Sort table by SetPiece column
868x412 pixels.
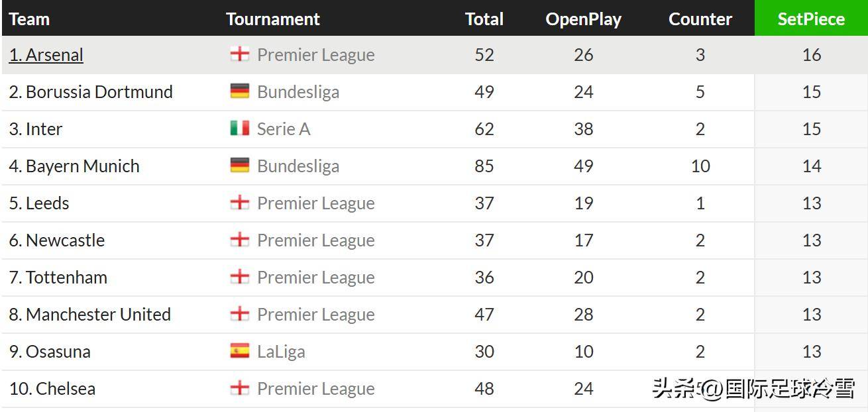pos(811,19)
